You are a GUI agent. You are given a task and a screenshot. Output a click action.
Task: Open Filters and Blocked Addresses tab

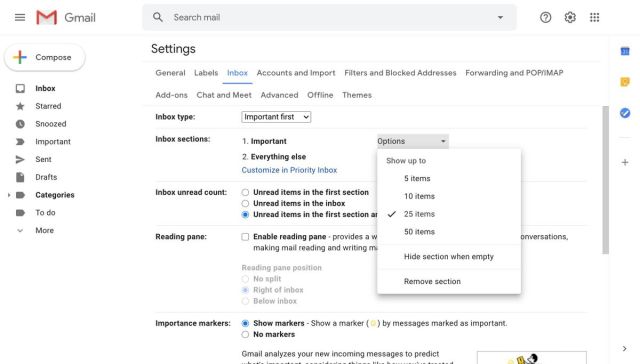point(400,73)
